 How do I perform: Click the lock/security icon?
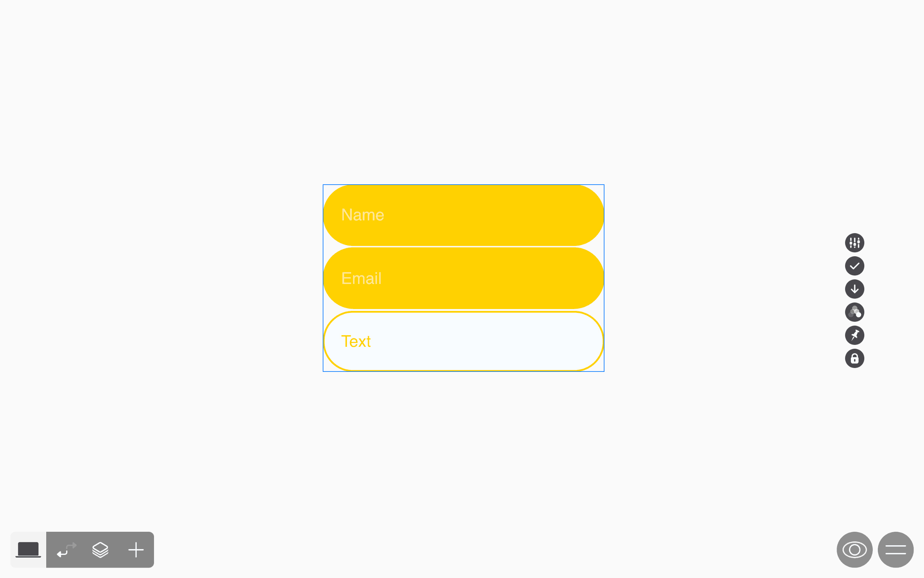[854, 358]
